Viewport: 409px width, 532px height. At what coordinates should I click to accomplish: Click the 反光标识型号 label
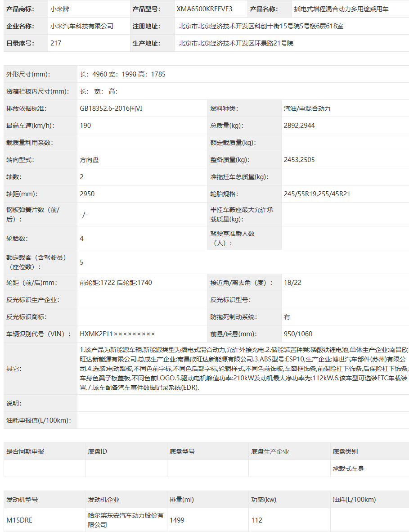[x=230, y=300]
